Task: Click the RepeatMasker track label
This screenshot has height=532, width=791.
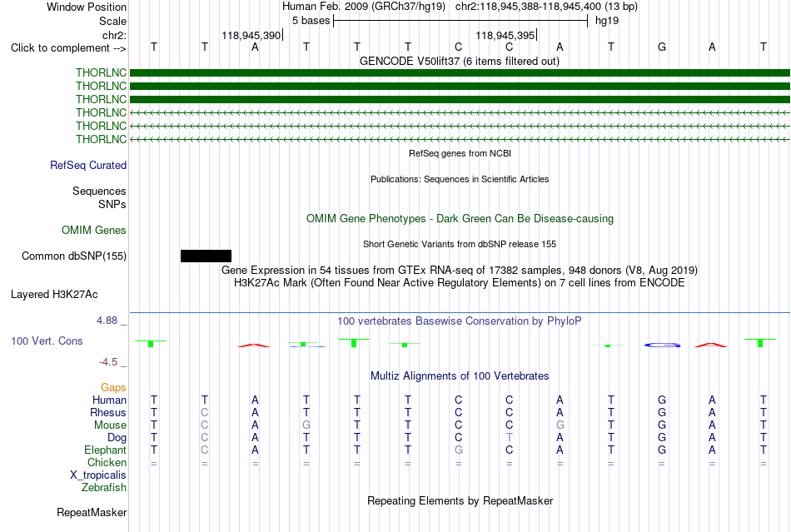Action: point(92,512)
